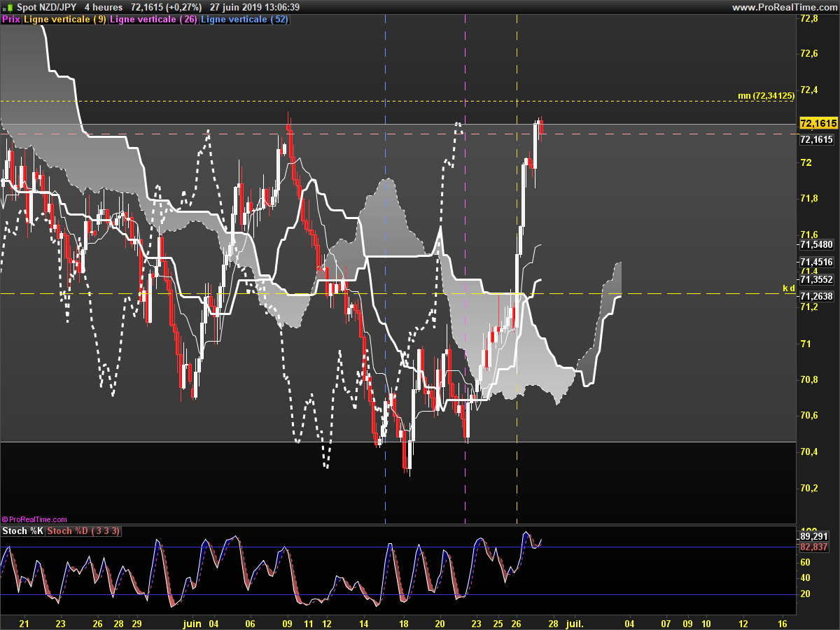Click the candlestick chart icon beside Spot NZD/JPY
Image resolution: width=840 pixels, height=630 pixels.
click(x=8, y=7)
